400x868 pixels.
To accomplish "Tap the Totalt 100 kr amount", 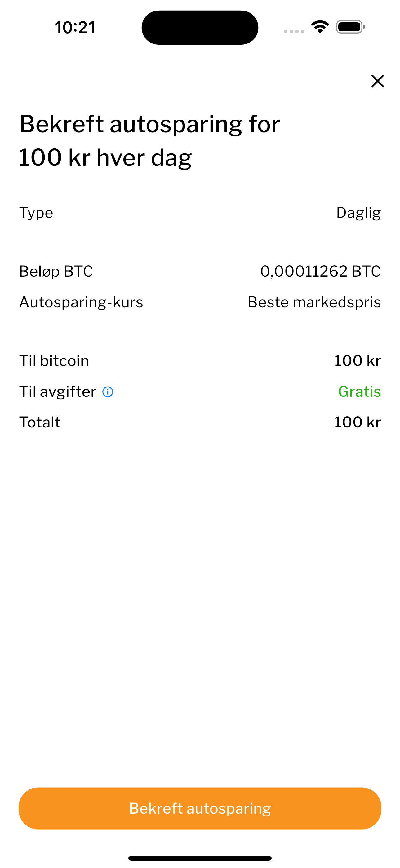I will (x=357, y=422).
